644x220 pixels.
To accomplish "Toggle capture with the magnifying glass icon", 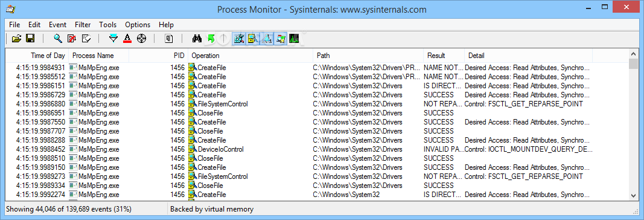I will pos(58,39).
